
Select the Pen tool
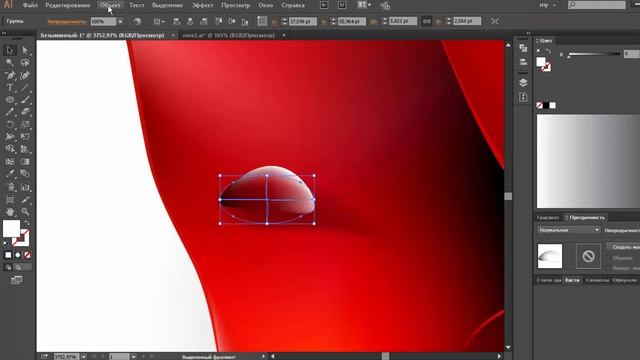(10, 75)
